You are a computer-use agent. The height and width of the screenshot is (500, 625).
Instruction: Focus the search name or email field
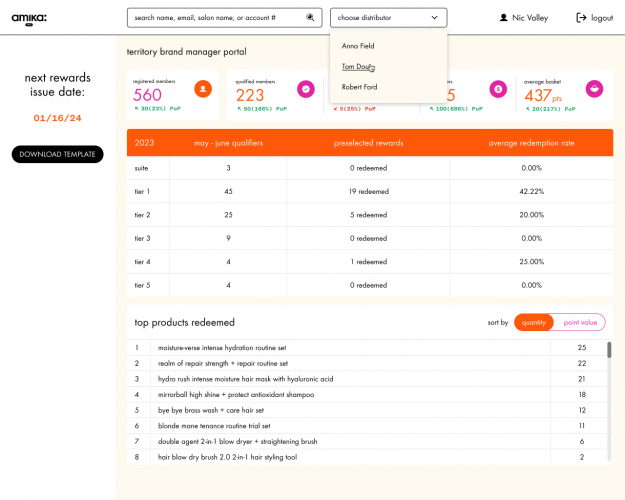[224, 18]
